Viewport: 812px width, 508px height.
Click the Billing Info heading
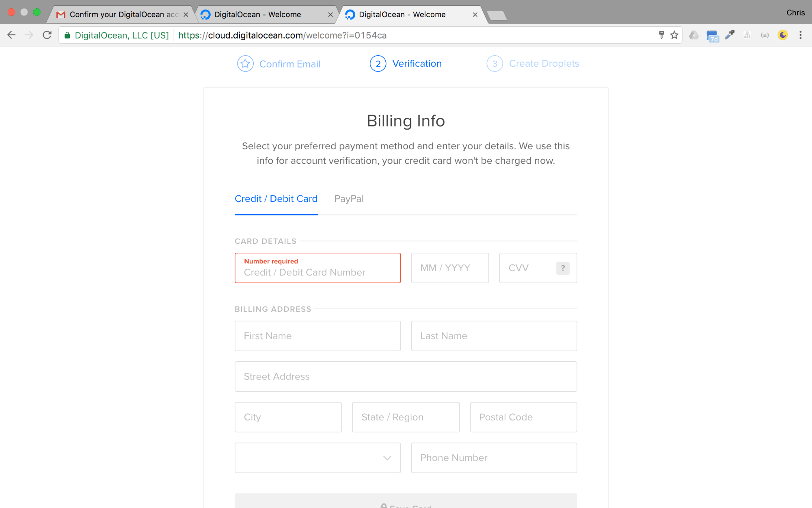coord(406,121)
